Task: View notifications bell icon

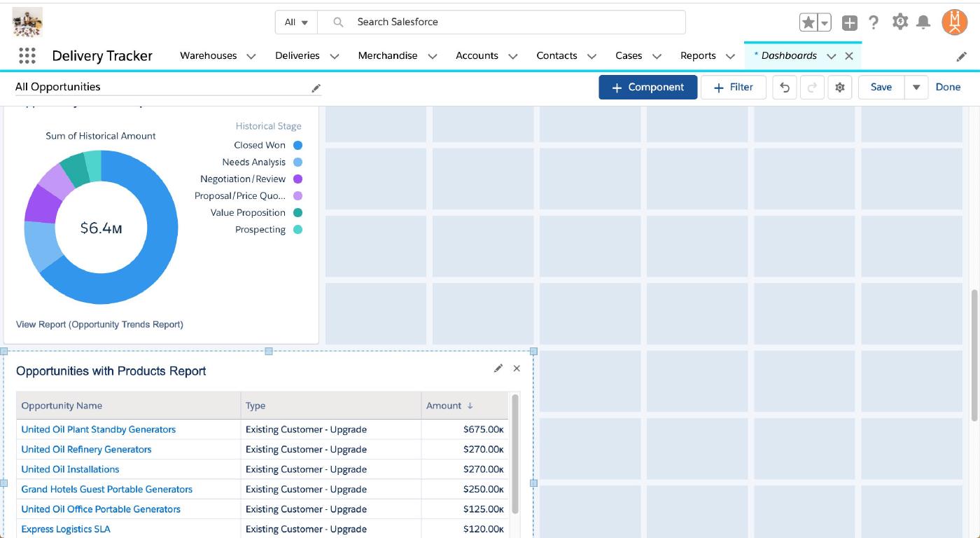Action: [x=923, y=22]
